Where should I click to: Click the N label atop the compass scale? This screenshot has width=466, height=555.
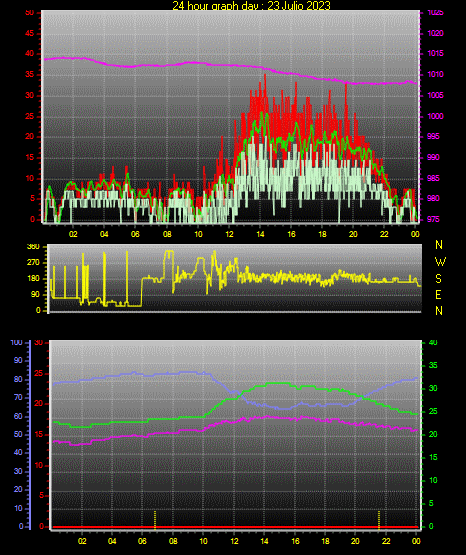(x=439, y=245)
